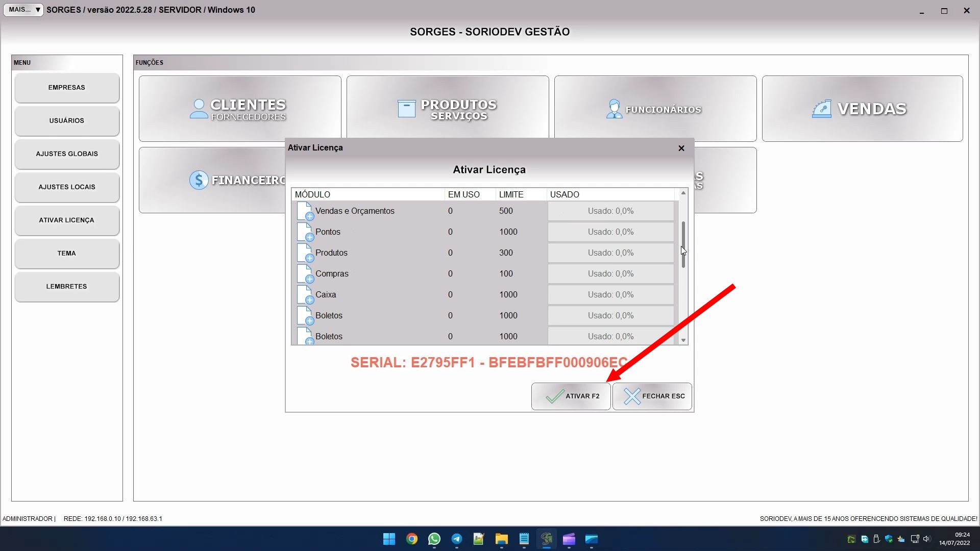The height and width of the screenshot is (551, 980).
Task: Open the clock and date in taskbar
Action: (x=954, y=539)
